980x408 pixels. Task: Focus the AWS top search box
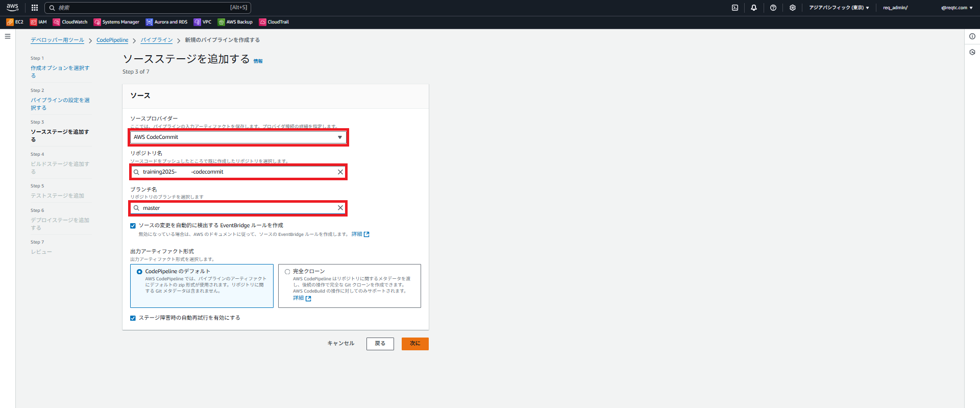(148, 8)
